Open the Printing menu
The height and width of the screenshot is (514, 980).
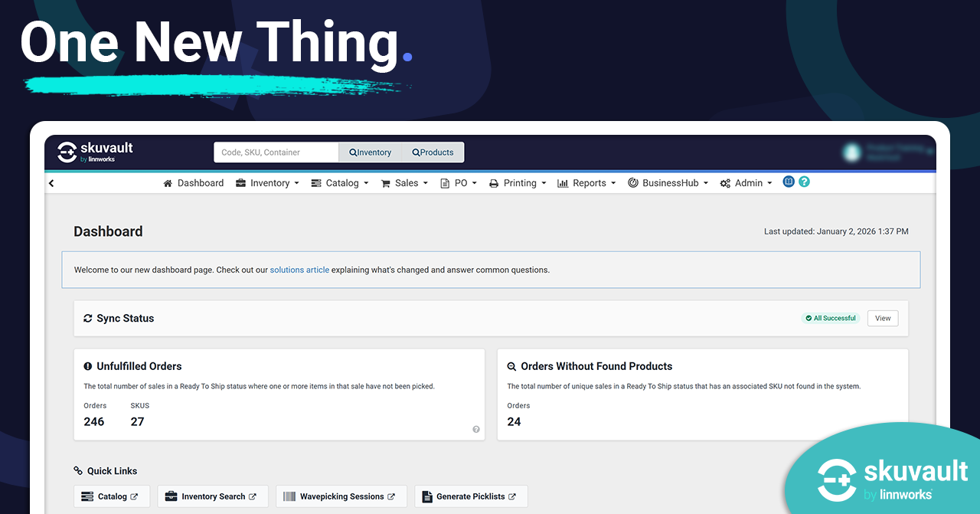point(518,183)
